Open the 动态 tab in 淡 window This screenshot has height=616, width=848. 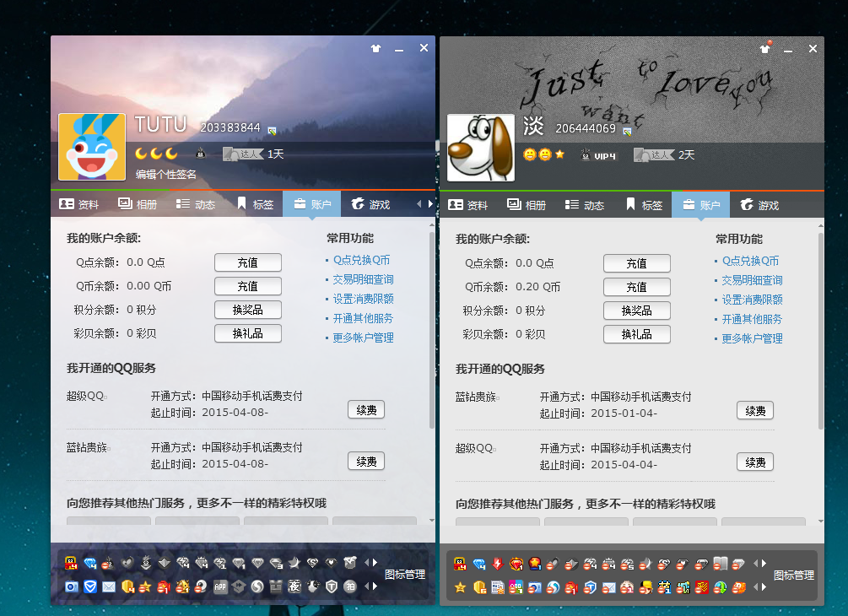point(585,206)
